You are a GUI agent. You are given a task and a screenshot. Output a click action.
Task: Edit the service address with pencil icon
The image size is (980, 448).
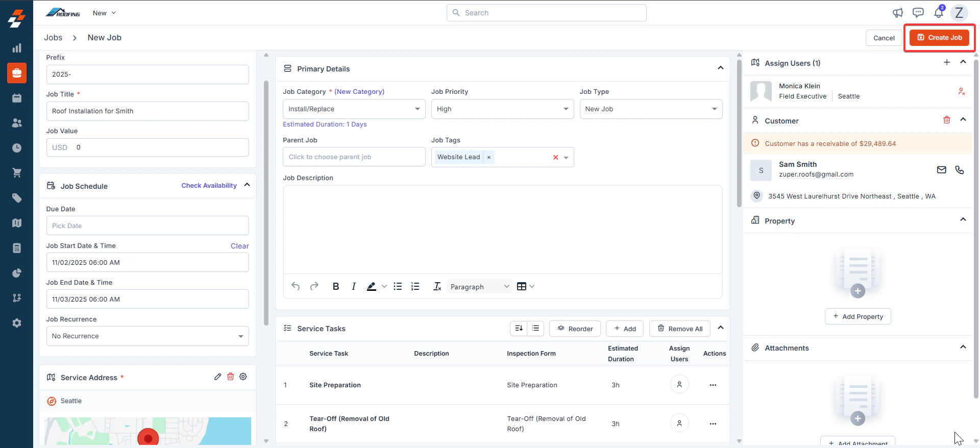[x=218, y=377]
